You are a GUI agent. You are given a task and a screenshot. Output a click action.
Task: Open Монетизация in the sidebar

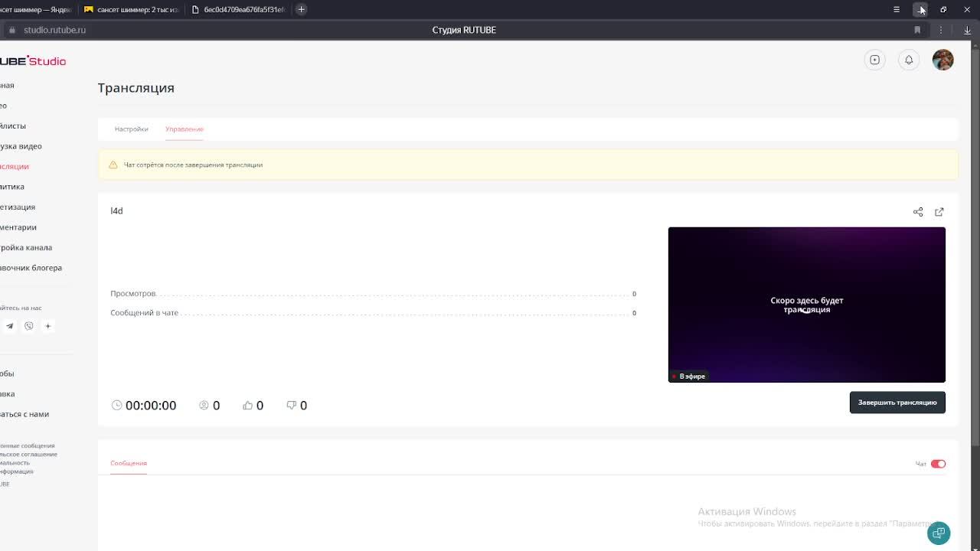pyautogui.click(x=18, y=207)
